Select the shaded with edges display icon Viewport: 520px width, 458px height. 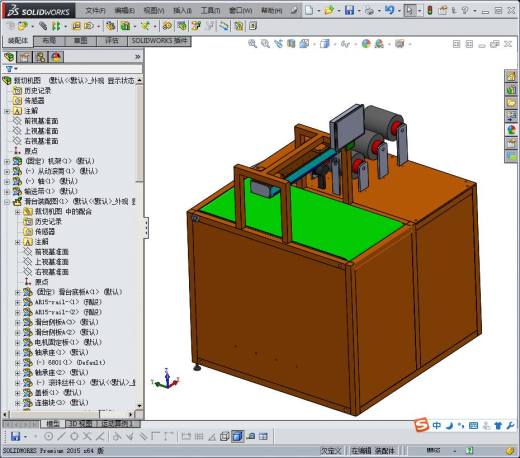pyautogui.click(x=237, y=436)
